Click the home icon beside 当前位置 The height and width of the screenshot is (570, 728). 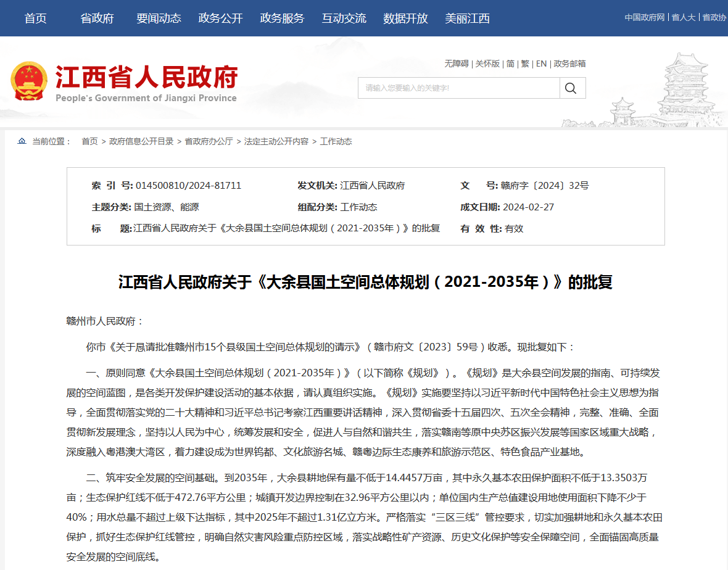(x=22, y=141)
